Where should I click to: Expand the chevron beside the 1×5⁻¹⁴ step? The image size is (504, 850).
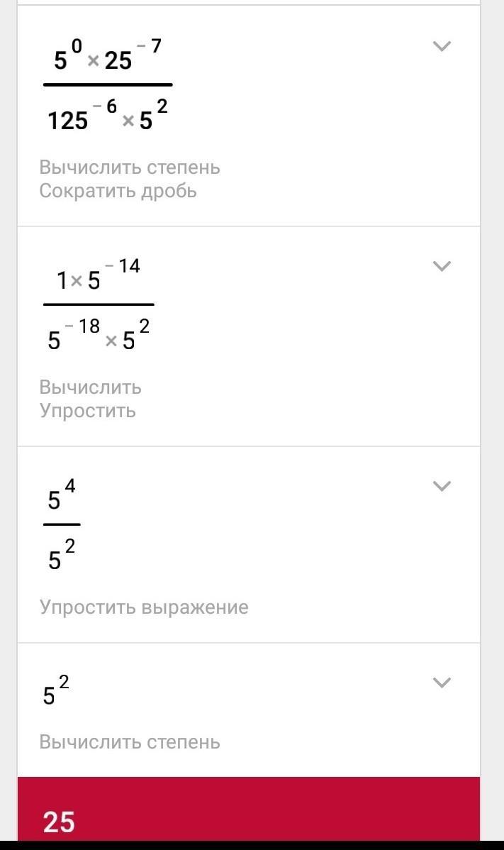point(442,267)
